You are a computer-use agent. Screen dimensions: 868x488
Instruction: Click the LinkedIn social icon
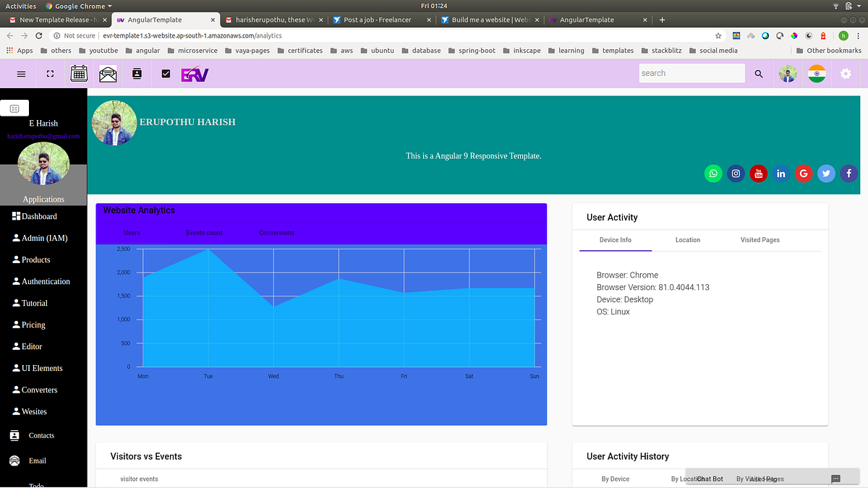pos(780,173)
